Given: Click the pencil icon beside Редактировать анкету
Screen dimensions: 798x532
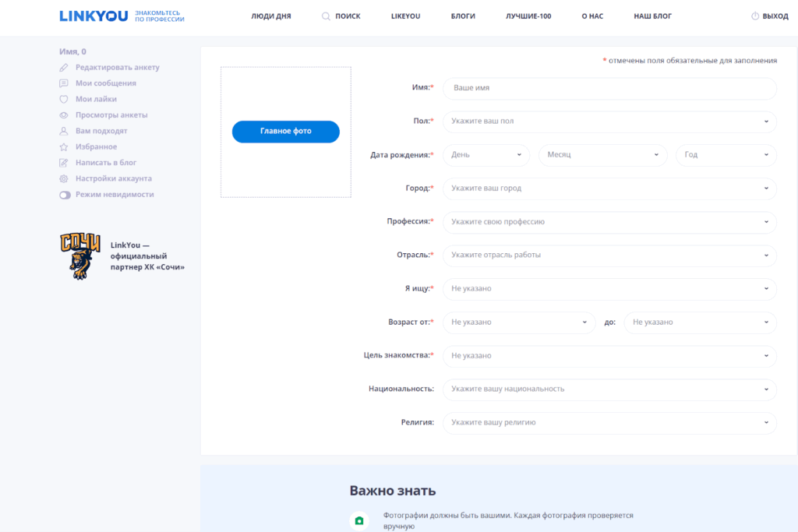Looking at the screenshot, I should (64, 68).
